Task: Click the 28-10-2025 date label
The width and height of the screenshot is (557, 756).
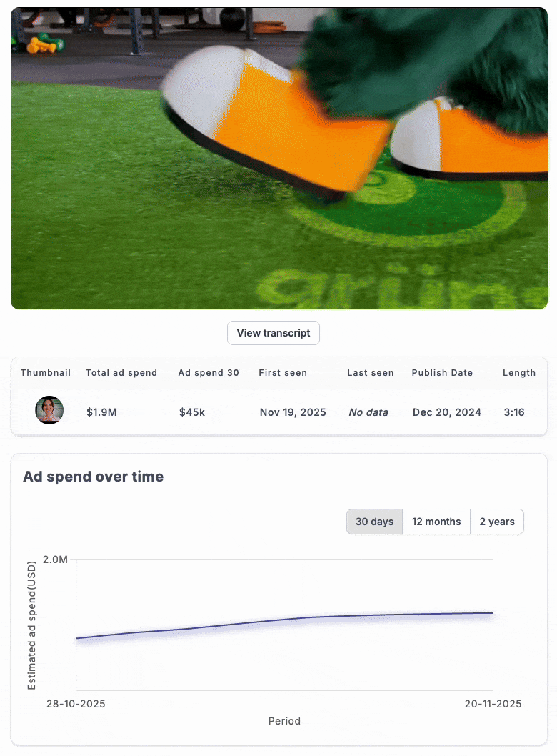Action: pyautogui.click(x=75, y=704)
